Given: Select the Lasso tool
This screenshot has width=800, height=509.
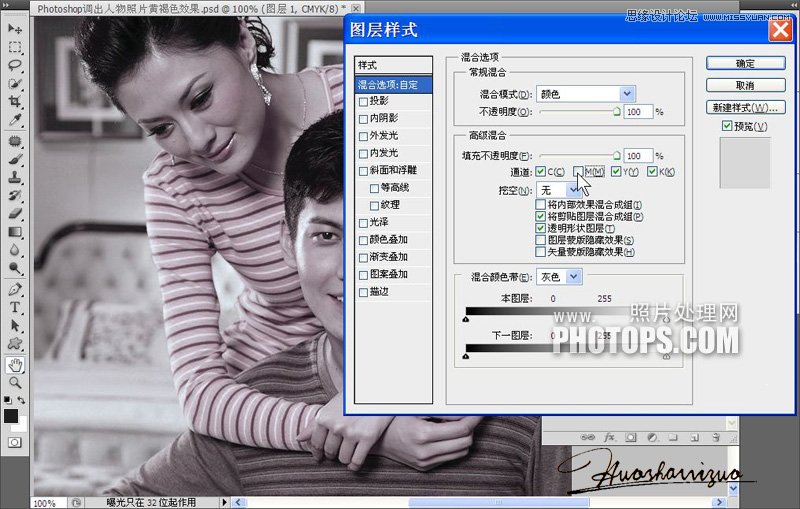Looking at the screenshot, I should click(x=15, y=65).
